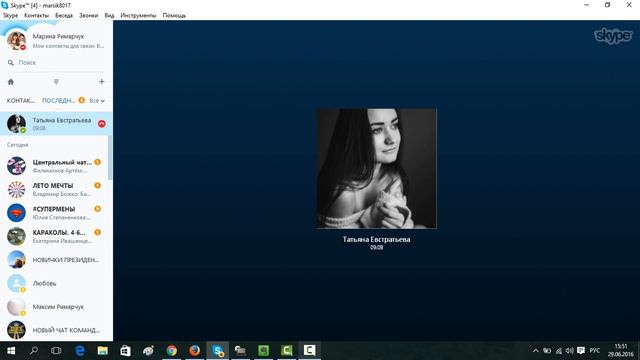The width and height of the screenshot is (640, 360).
Task: Open Марина Римарчук profile avatar
Action: coord(16,40)
